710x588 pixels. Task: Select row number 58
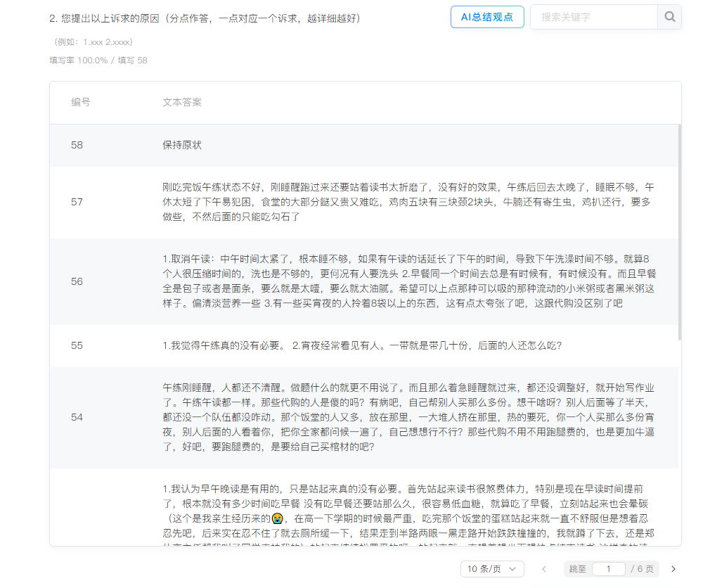click(x=77, y=145)
